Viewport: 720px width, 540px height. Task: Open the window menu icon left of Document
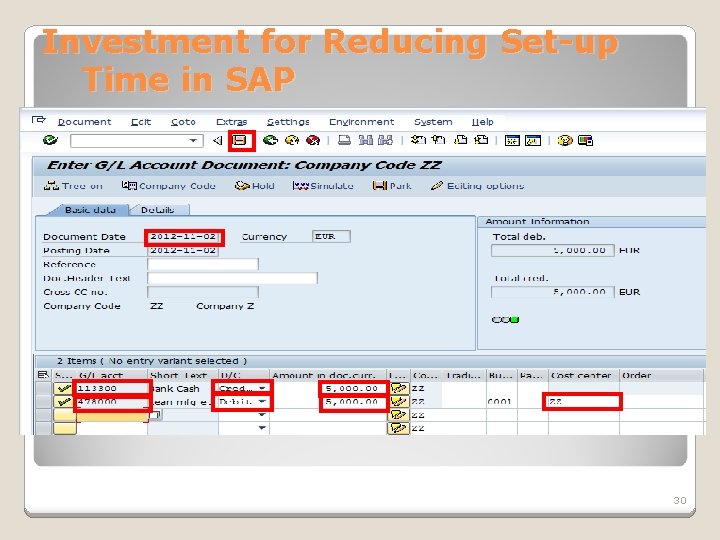point(39,120)
